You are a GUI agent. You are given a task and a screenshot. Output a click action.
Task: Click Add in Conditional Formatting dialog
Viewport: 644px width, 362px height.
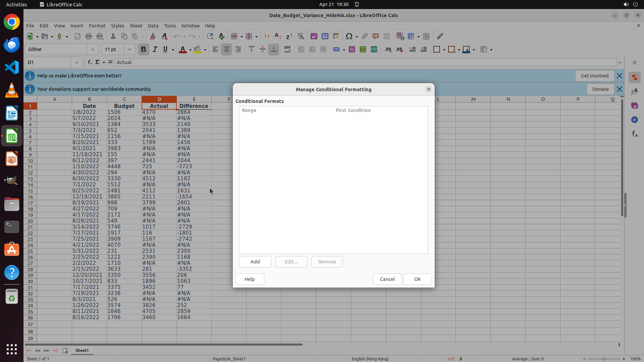click(255, 262)
